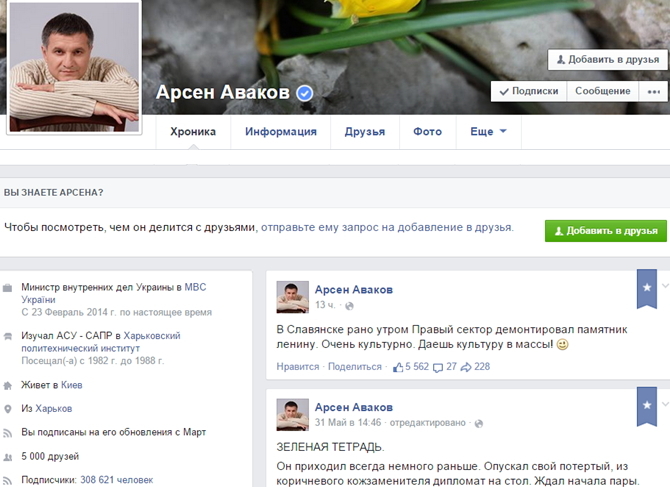670x487 pixels.
Task: Open the large profile picture
Action: [74, 67]
